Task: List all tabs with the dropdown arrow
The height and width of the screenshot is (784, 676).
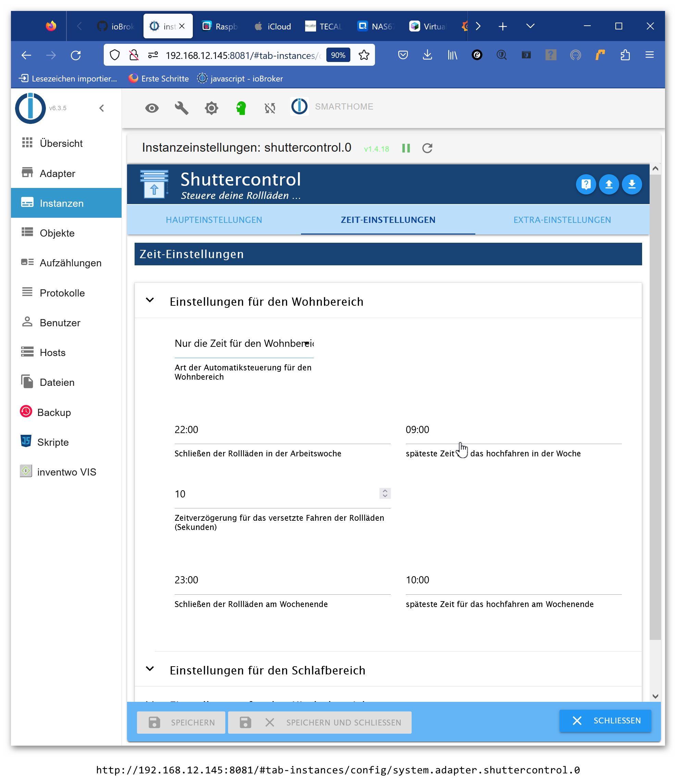Action: pos(530,26)
